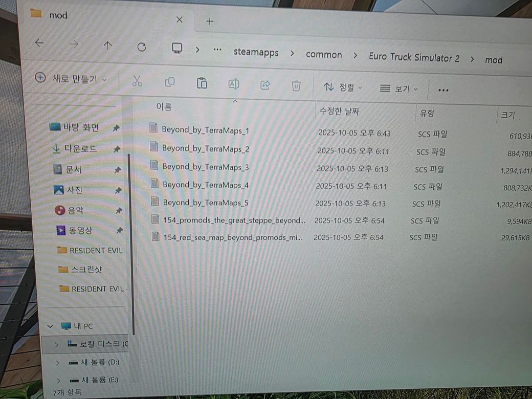Viewport: 532px width, 399px height.
Task: Navigate back with the left arrow
Action: (39, 43)
